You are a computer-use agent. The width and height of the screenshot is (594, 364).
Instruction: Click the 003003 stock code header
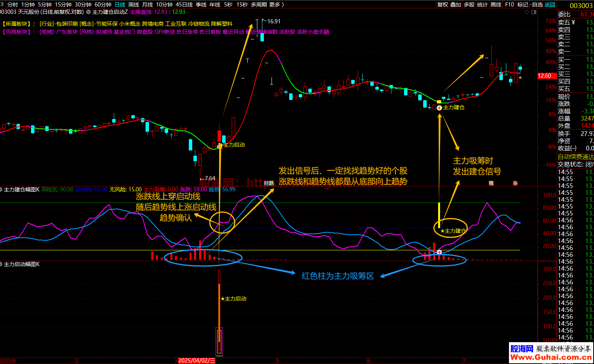pos(581,5)
